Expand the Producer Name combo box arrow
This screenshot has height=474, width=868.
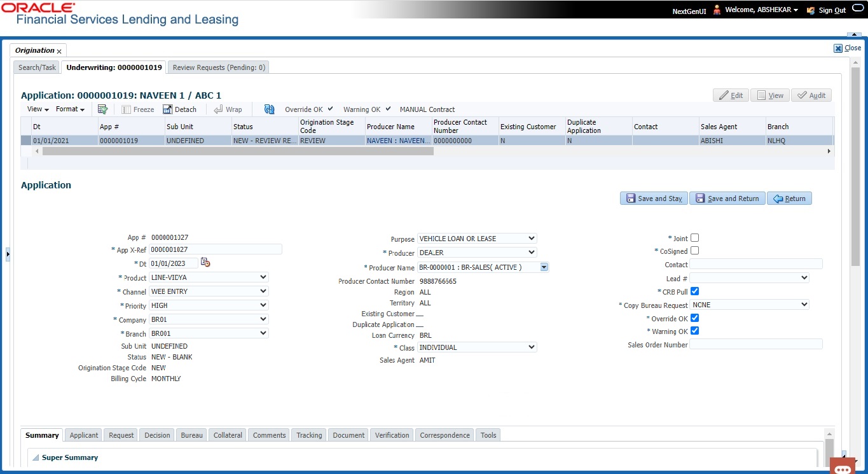[544, 268]
